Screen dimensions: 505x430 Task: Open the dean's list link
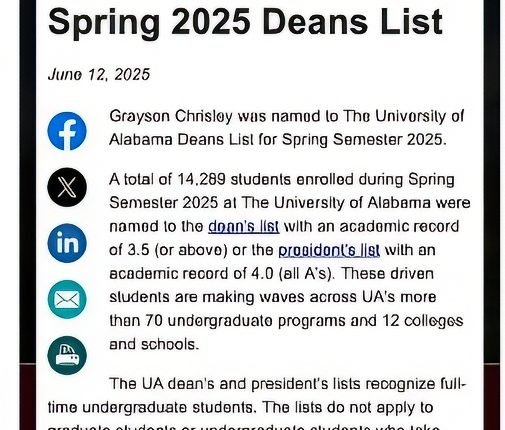point(244,227)
